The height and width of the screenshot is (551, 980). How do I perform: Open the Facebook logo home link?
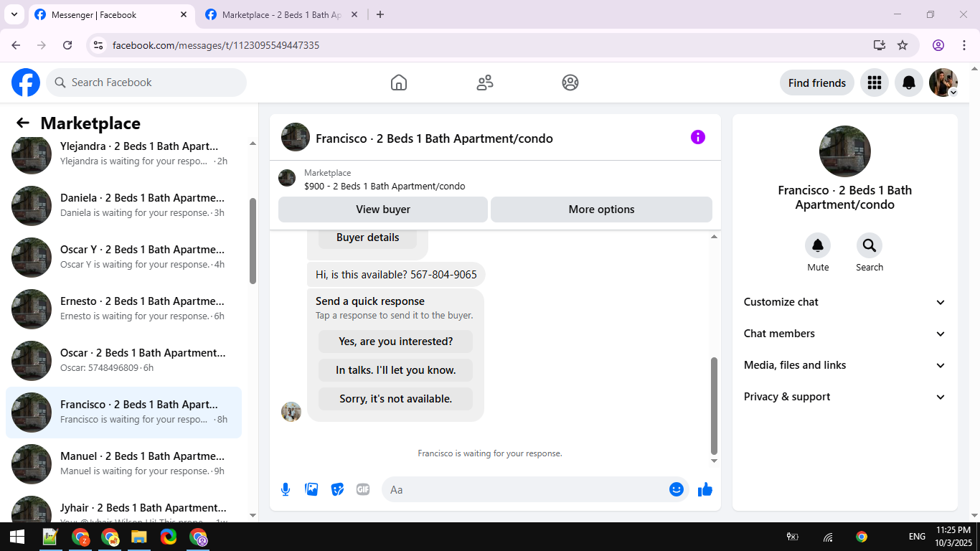click(x=26, y=83)
